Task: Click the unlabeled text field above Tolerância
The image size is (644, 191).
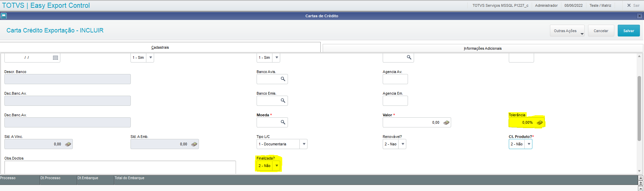Action: [521, 58]
